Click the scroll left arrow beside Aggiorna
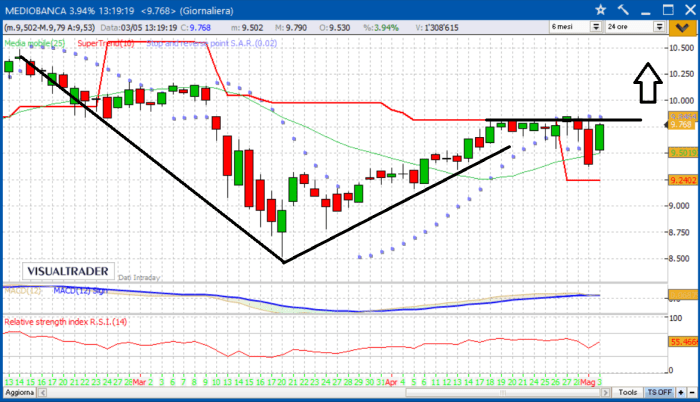The height and width of the screenshot is (402, 700). point(42,393)
